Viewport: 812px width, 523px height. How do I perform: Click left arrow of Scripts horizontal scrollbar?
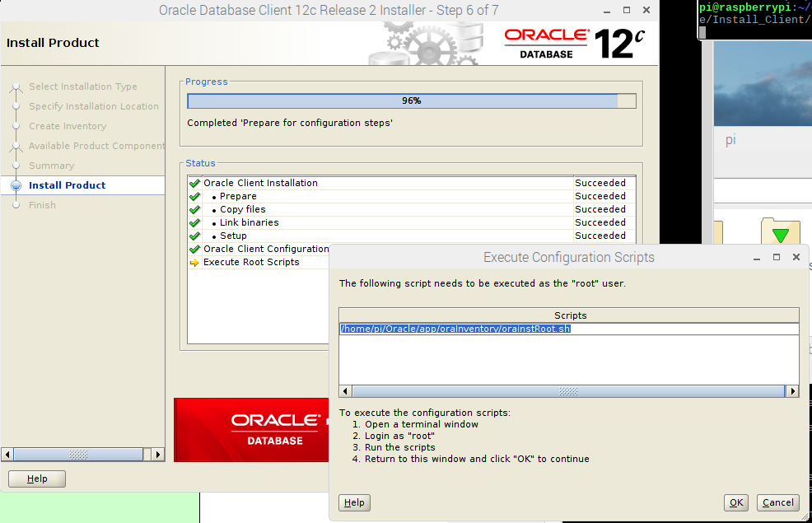pyautogui.click(x=345, y=391)
